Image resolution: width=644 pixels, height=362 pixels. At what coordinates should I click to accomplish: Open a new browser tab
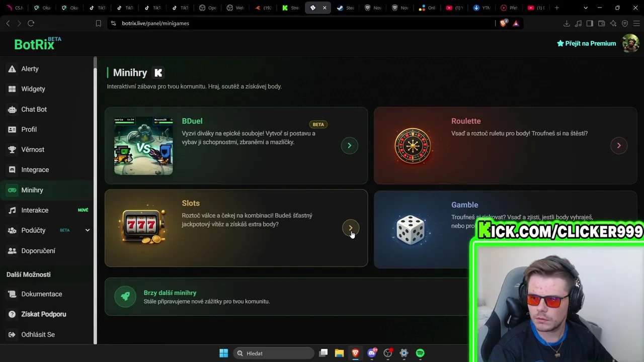557,8
